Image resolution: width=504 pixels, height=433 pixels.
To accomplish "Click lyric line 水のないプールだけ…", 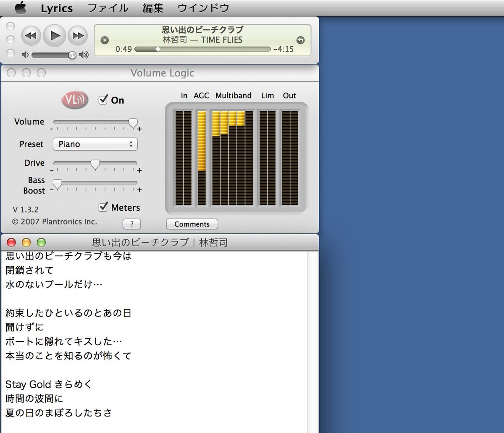I will (x=54, y=284).
